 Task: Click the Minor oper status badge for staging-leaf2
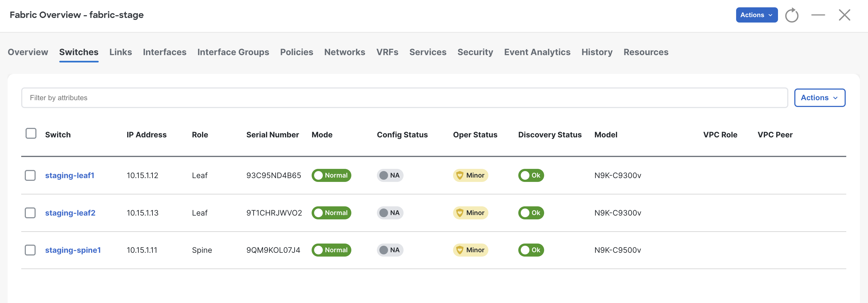click(x=470, y=213)
